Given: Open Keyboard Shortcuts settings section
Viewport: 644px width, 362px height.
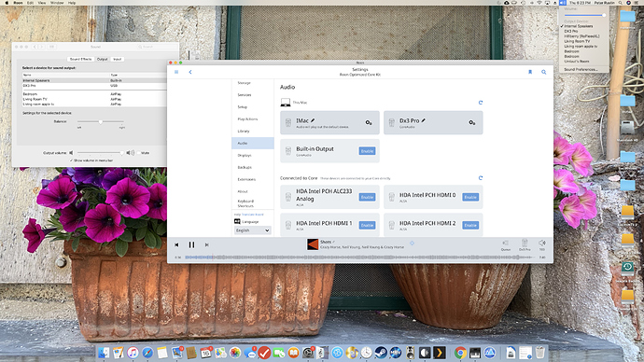Looking at the screenshot, I should (x=245, y=203).
